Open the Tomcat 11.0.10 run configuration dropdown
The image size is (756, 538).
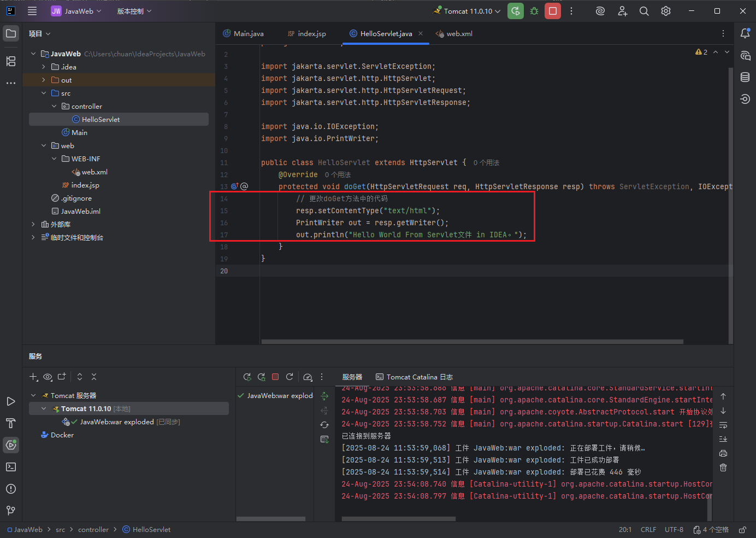coord(467,11)
